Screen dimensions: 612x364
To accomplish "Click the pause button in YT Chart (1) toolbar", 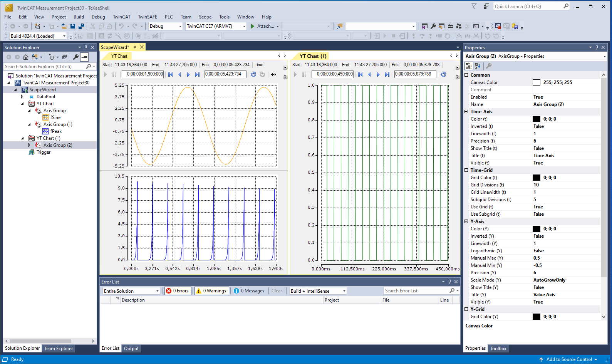I will pos(304,74).
